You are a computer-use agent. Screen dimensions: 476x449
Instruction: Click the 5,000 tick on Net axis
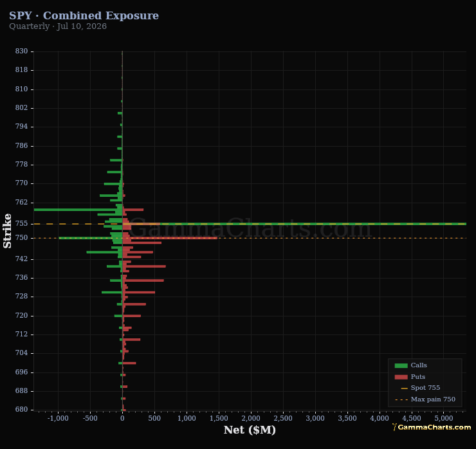coord(444,418)
